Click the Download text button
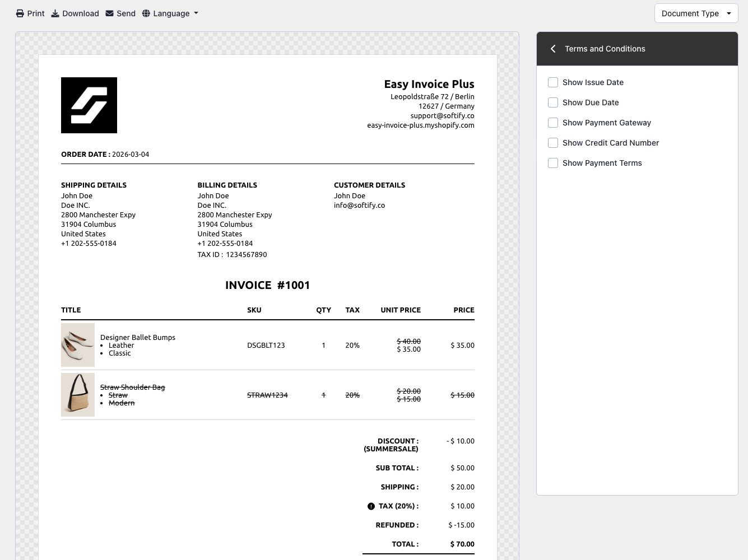The height and width of the screenshot is (560, 748). click(81, 13)
